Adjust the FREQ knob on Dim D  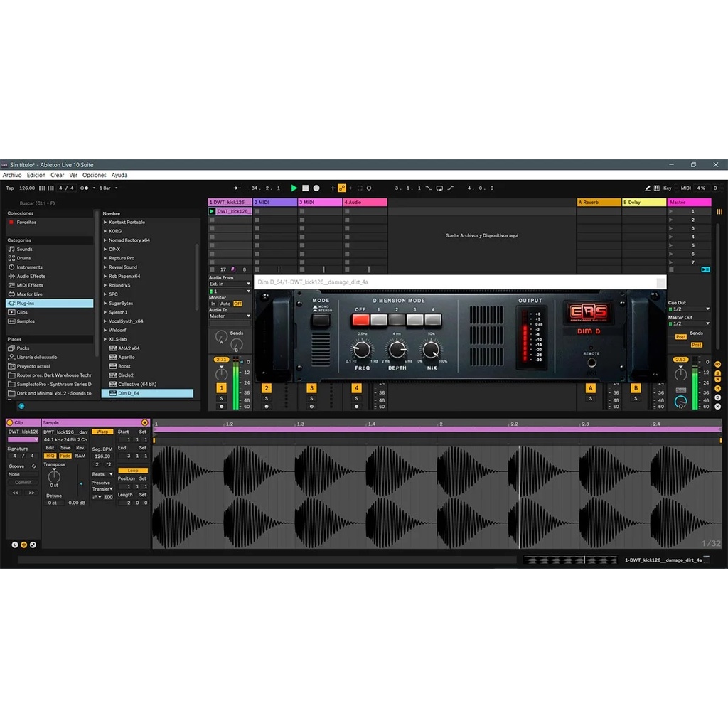coord(362,350)
